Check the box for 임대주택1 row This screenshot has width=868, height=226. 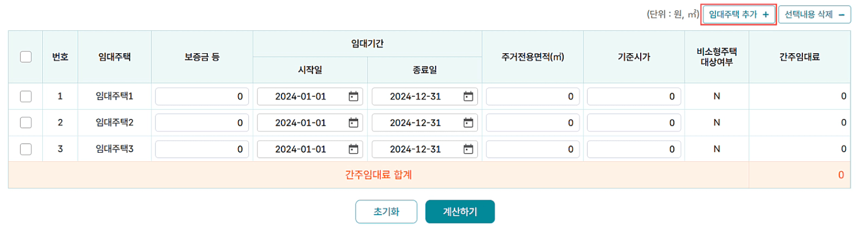25,96
